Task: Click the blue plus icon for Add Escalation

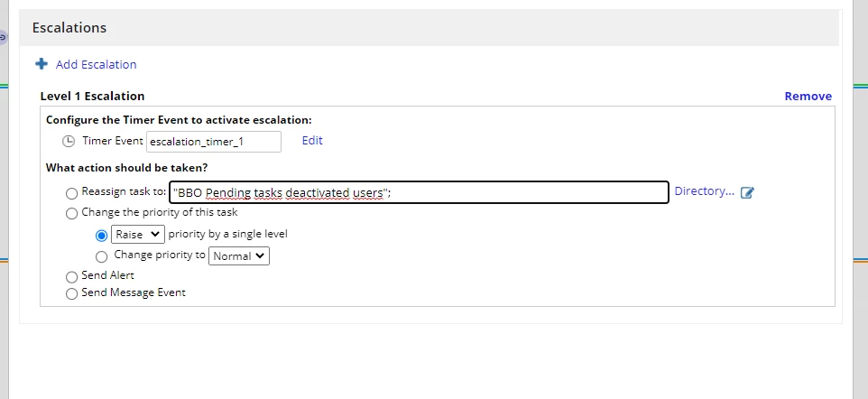Action: click(x=42, y=64)
